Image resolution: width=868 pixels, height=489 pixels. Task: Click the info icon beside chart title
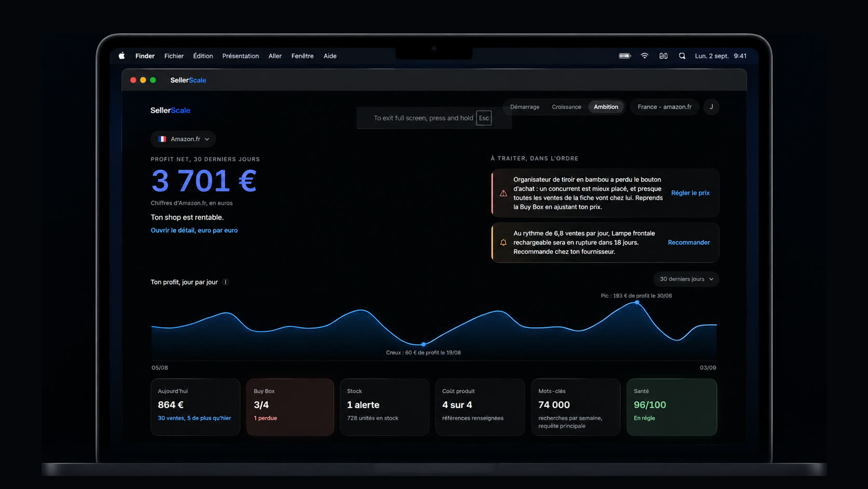[225, 282]
